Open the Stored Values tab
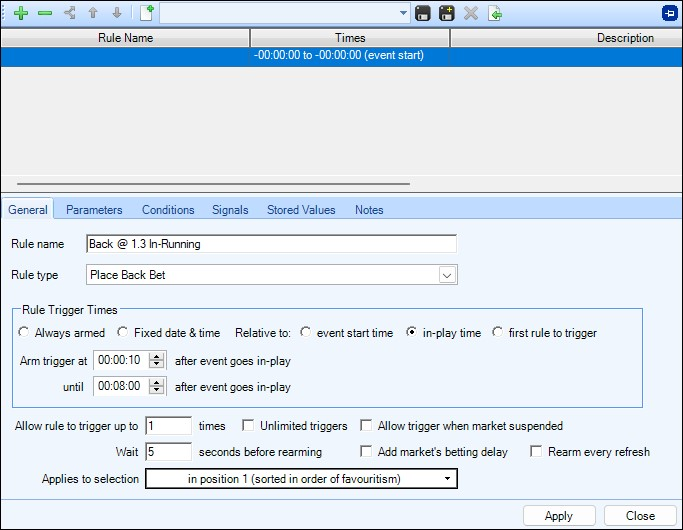This screenshot has height=530, width=683. pyautogui.click(x=301, y=209)
